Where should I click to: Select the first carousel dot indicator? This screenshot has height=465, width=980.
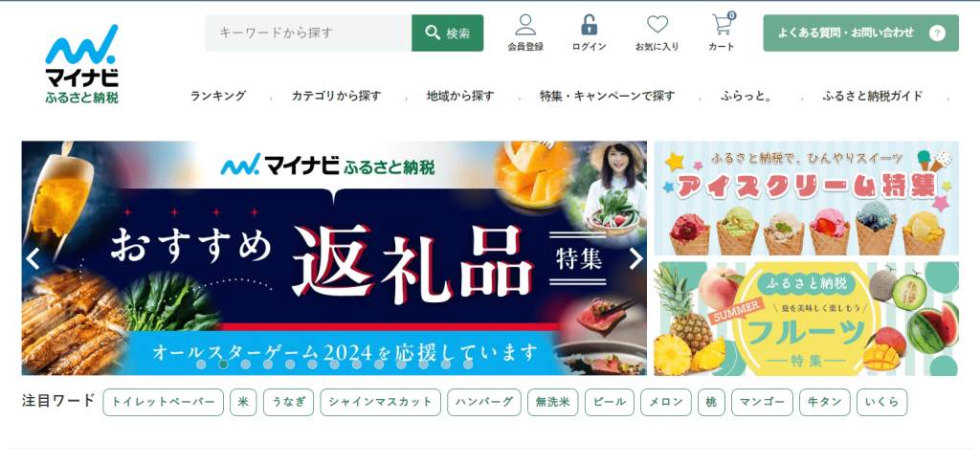pyautogui.click(x=201, y=365)
